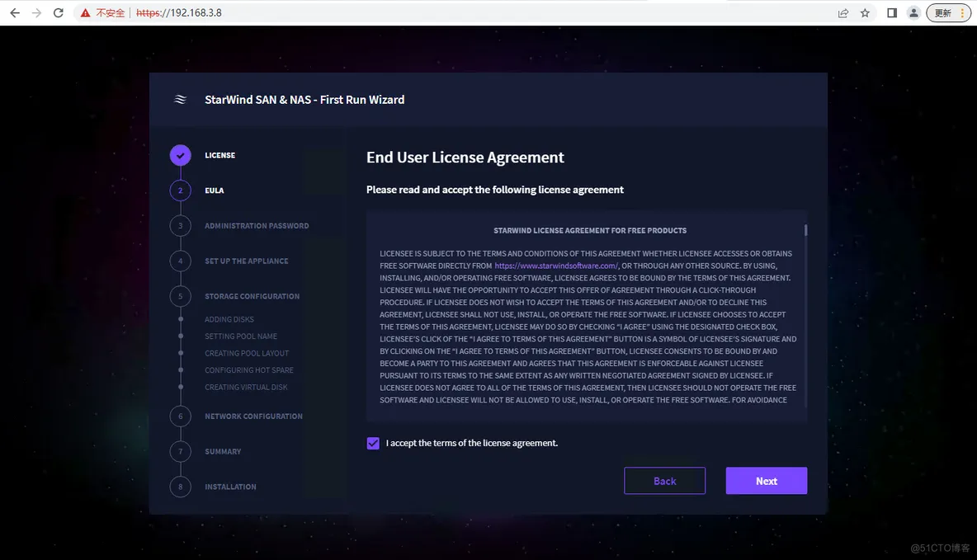
Task: Reload the page with refresh icon
Action: [x=58, y=12]
